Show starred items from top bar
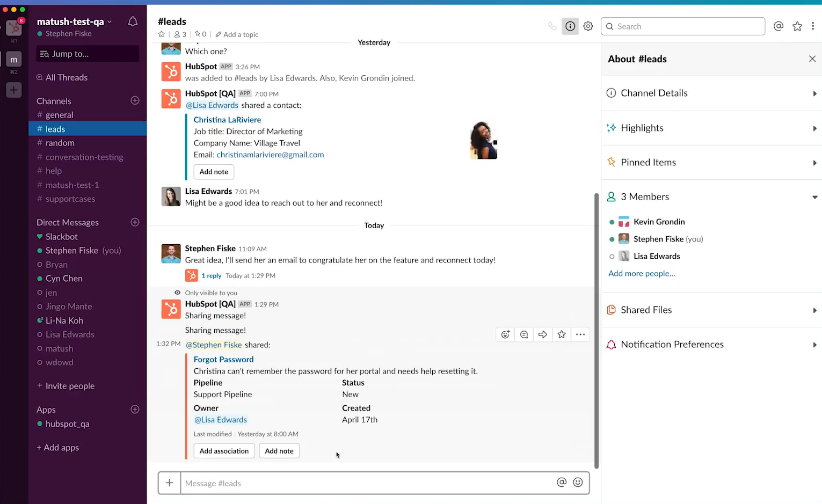 click(797, 26)
